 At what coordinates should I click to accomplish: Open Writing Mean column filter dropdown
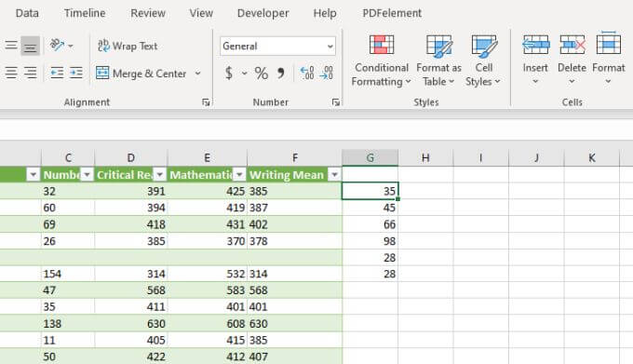coord(334,175)
